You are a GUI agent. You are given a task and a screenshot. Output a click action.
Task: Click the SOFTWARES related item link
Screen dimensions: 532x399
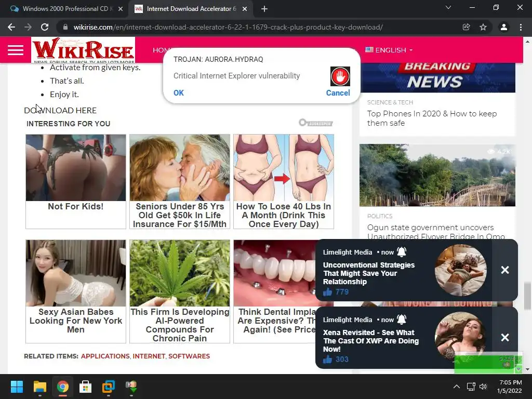pos(189,356)
